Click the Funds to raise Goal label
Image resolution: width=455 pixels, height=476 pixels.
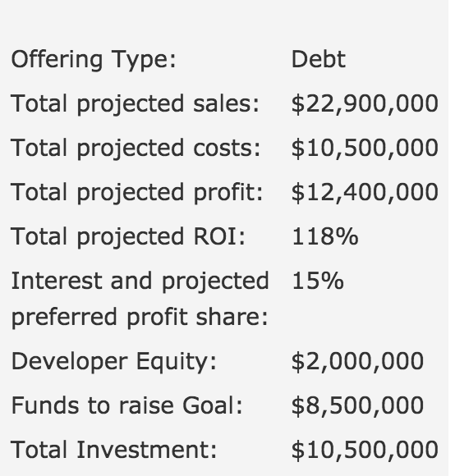(x=127, y=406)
